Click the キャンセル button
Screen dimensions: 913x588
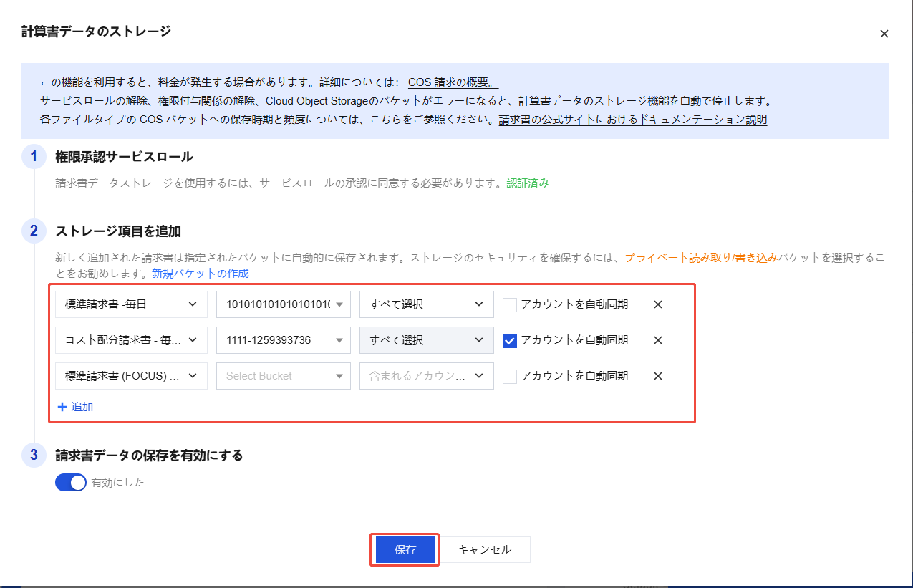coord(485,550)
